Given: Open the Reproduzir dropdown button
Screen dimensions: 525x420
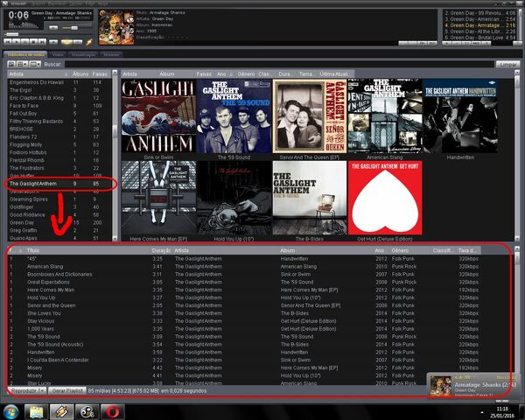Looking at the screenshot, I should point(27,390).
